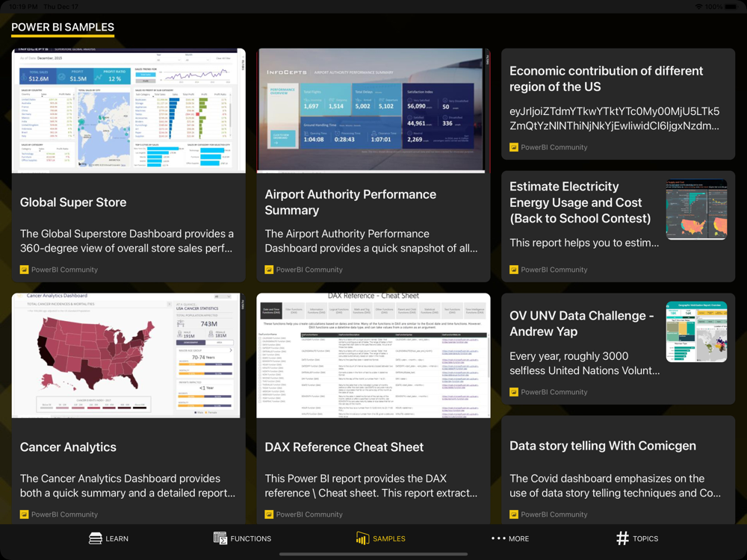Open Global Super Store dashboard thumbnail
Screen dimensions: 747x560
point(128,111)
